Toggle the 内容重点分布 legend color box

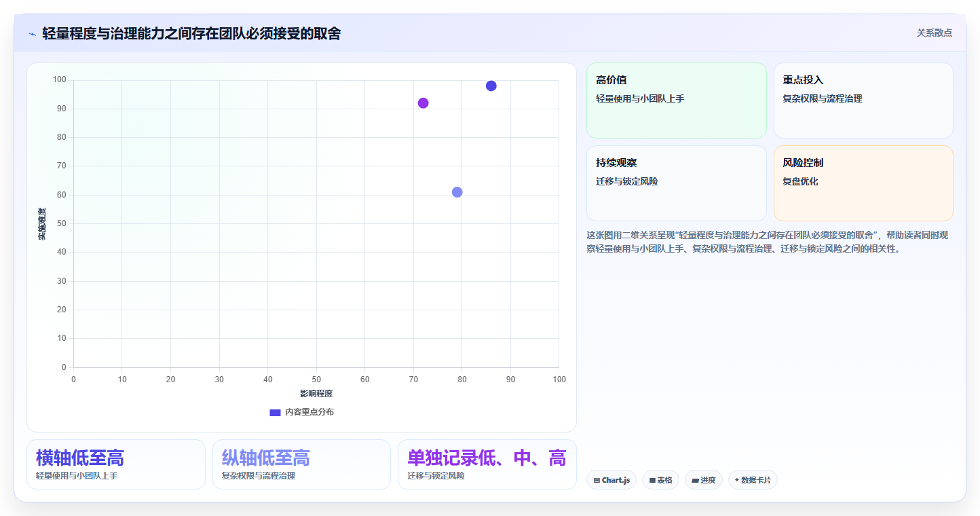pyautogui.click(x=275, y=412)
